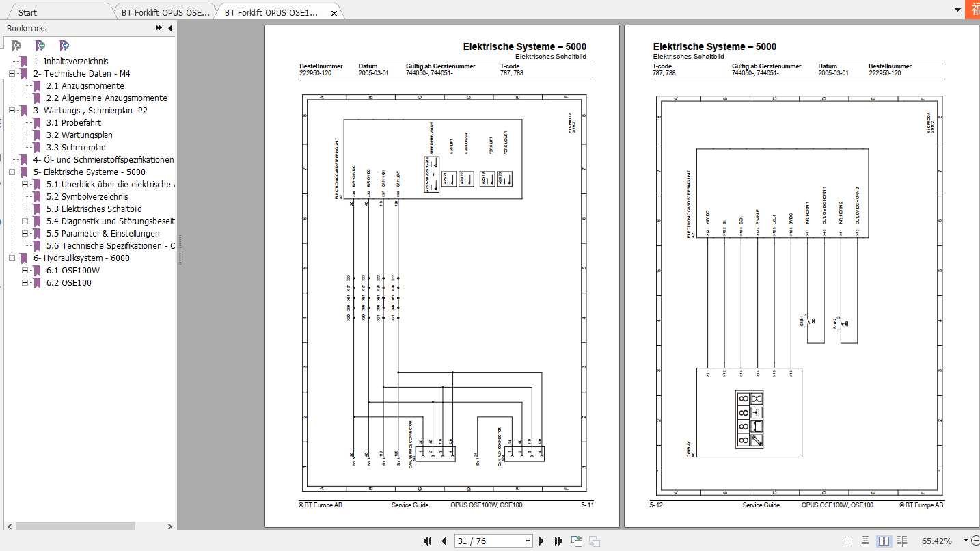Delete the selected bookmark
This screenshot has width=980, height=551.
coord(16,45)
